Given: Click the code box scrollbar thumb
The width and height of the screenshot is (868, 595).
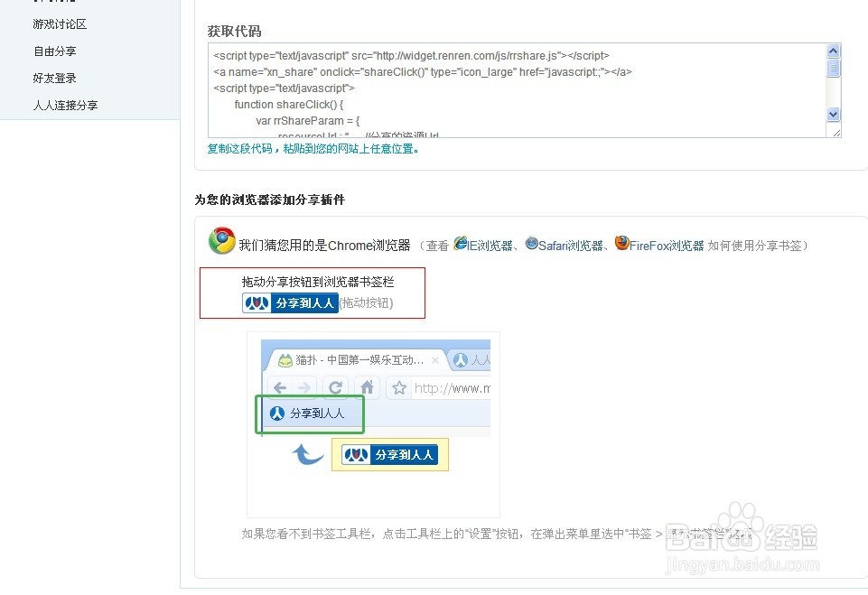Looking at the screenshot, I should point(833,68).
